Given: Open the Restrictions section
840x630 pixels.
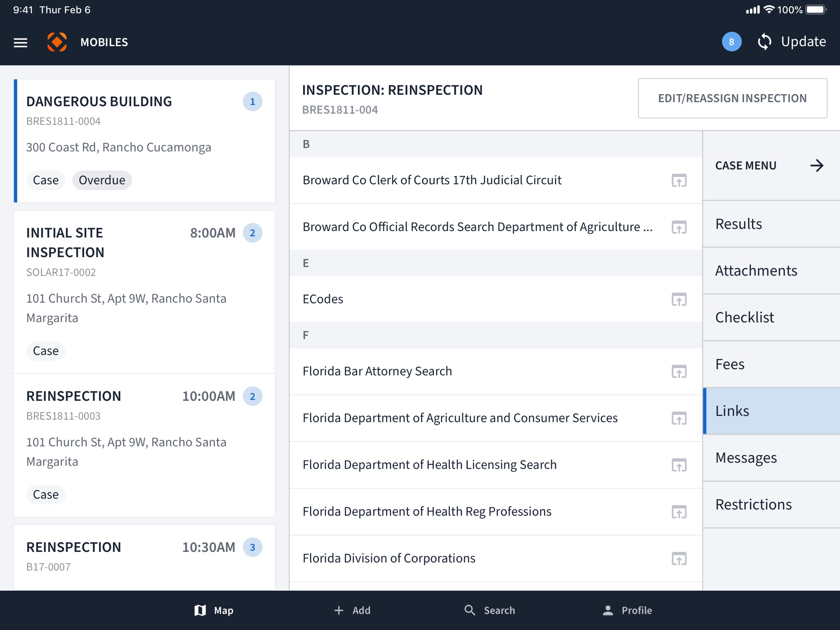Looking at the screenshot, I should pyautogui.click(x=771, y=504).
